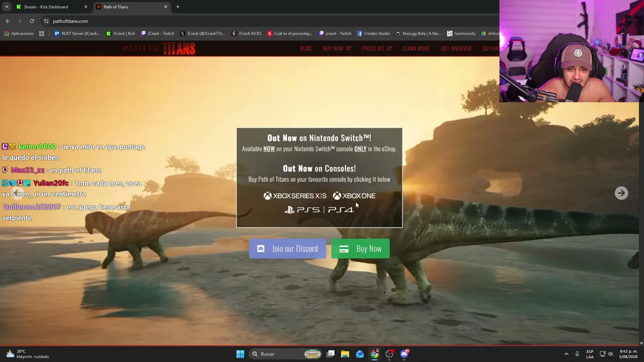Screen dimensions: 644x362
Task: Click the 'Out Now on Nintendo Switch™!' heading
Action: (x=319, y=138)
